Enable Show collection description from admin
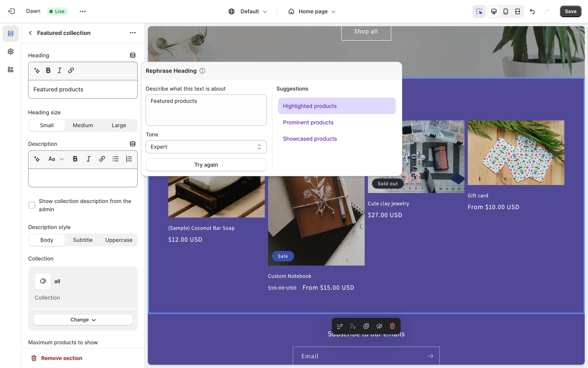Image resolution: width=588 pixels, height=368 pixels. (32, 205)
